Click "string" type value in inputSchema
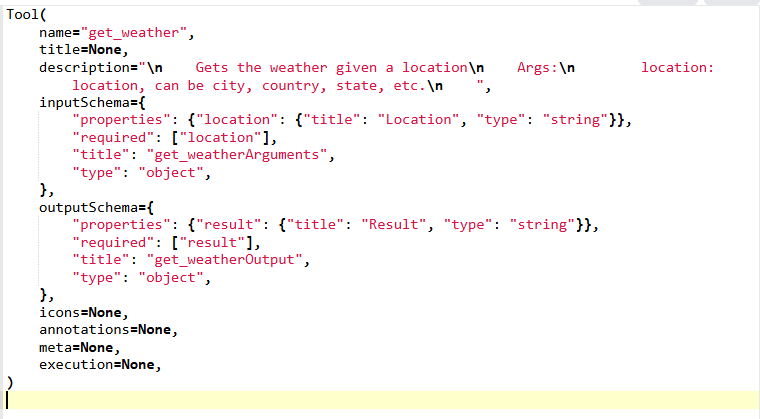Screen dimensions: 760x419 575,119
